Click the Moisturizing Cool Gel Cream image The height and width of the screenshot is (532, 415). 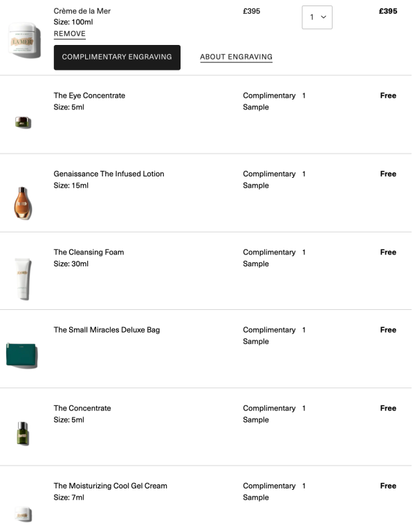23,513
